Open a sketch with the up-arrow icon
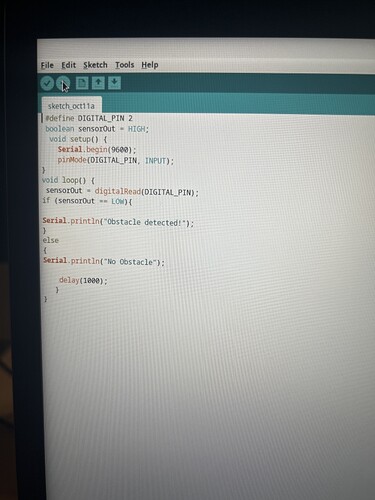The image size is (375, 500). (98, 83)
